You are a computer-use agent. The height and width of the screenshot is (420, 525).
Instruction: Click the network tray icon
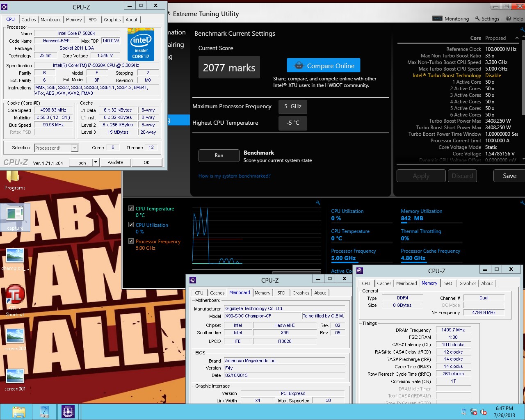pos(474,412)
